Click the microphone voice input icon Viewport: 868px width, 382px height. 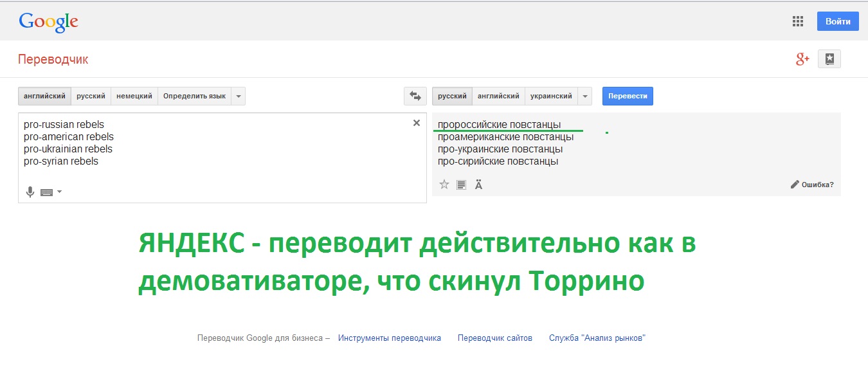coord(30,192)
